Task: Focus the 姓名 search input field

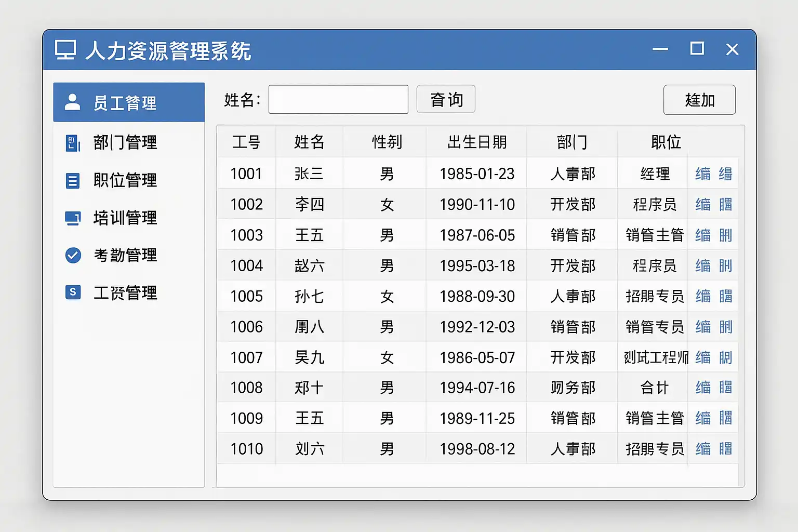Action: [338, 99]
